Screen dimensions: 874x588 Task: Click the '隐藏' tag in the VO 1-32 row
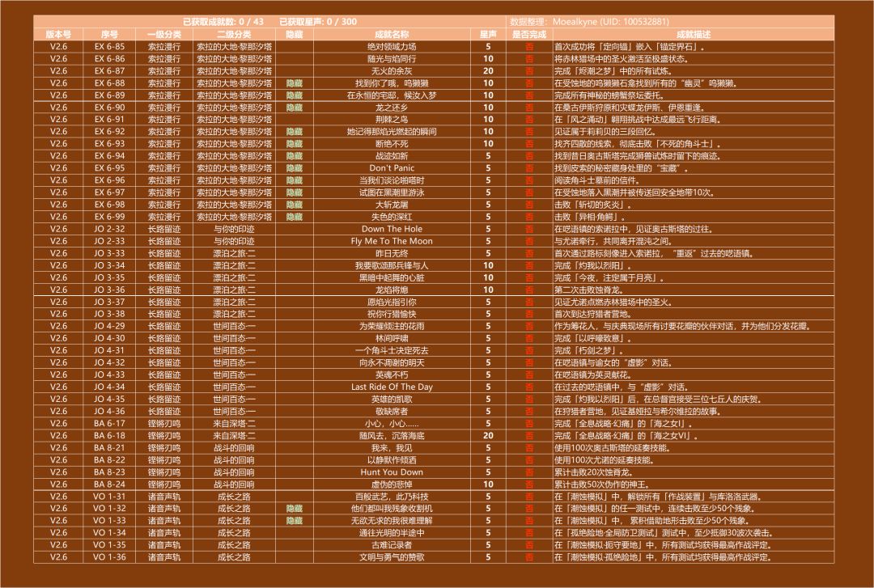coord(295,509)
